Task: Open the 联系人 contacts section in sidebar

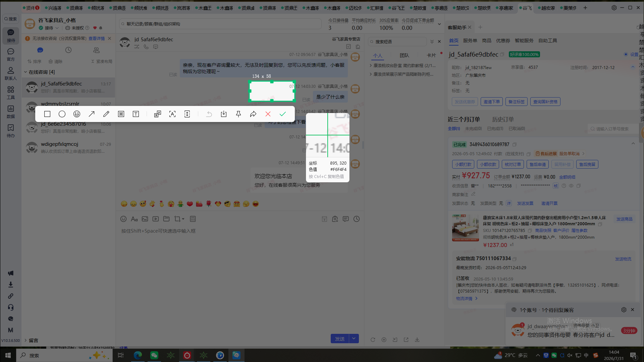Action: tap(11, 73)
